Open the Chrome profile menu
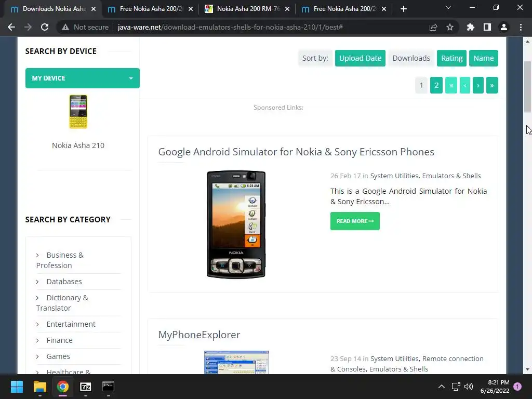Image resolution: width=532 pixels, height=399 pixels. click(x=503, y=27)
